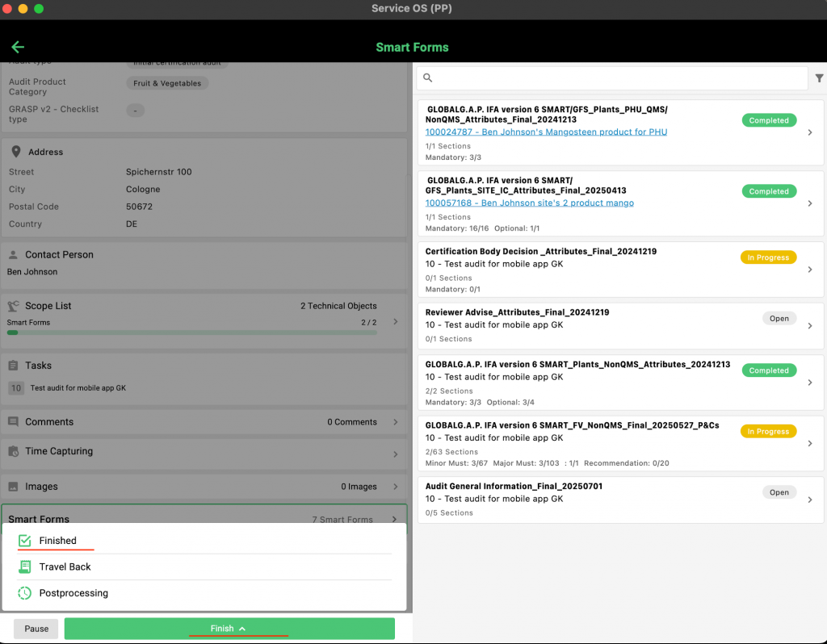Viewport: 827px width, 644px height.
Task: Open the Images row chevron
Action: click(x=395, y=487)
